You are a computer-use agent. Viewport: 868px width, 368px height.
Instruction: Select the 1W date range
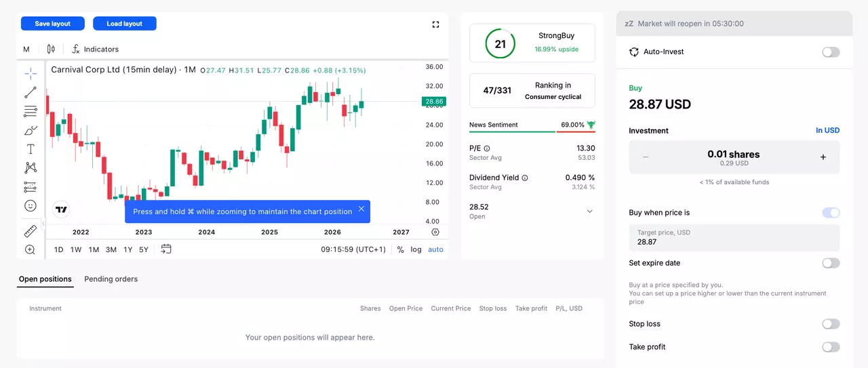(x=76, y=249)
